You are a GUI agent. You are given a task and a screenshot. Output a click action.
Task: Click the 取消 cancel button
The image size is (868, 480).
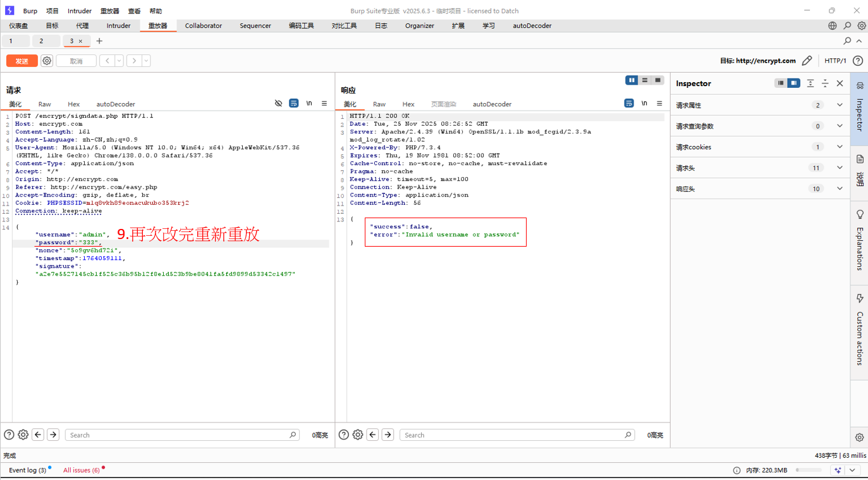[76, 61]
